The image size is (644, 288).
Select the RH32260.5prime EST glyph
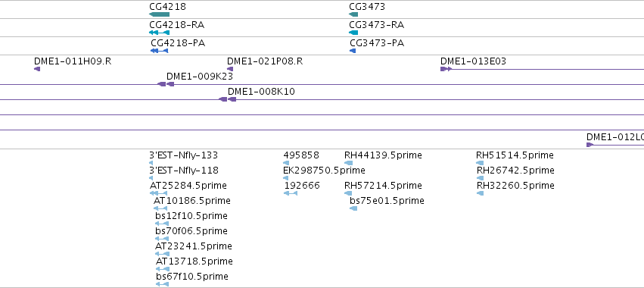(480, 193)
